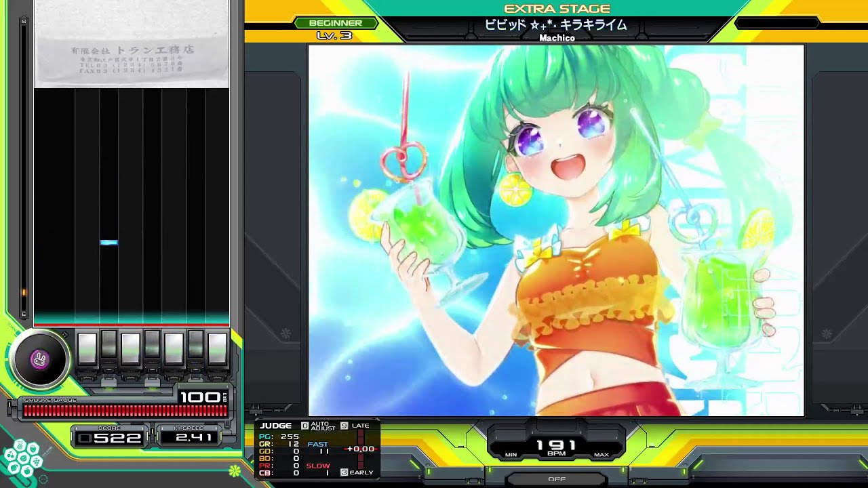
Task: Click the 3 EARLY key indicator
Action: pos(357,472)
